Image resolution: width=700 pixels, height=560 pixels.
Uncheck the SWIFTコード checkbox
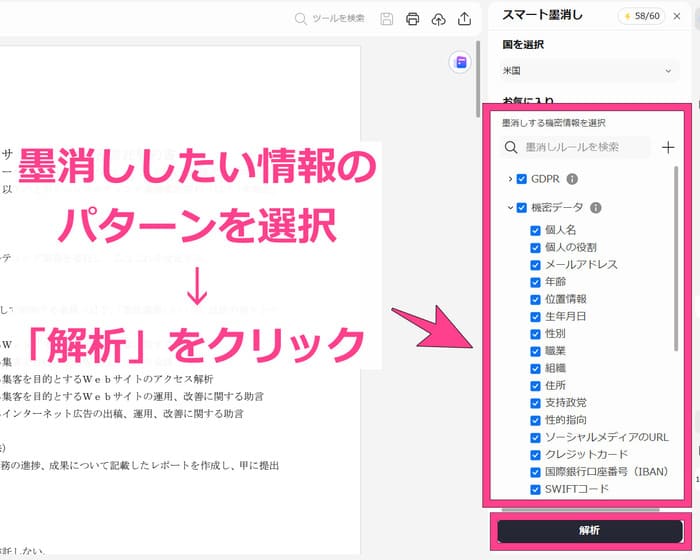point(535,489)
